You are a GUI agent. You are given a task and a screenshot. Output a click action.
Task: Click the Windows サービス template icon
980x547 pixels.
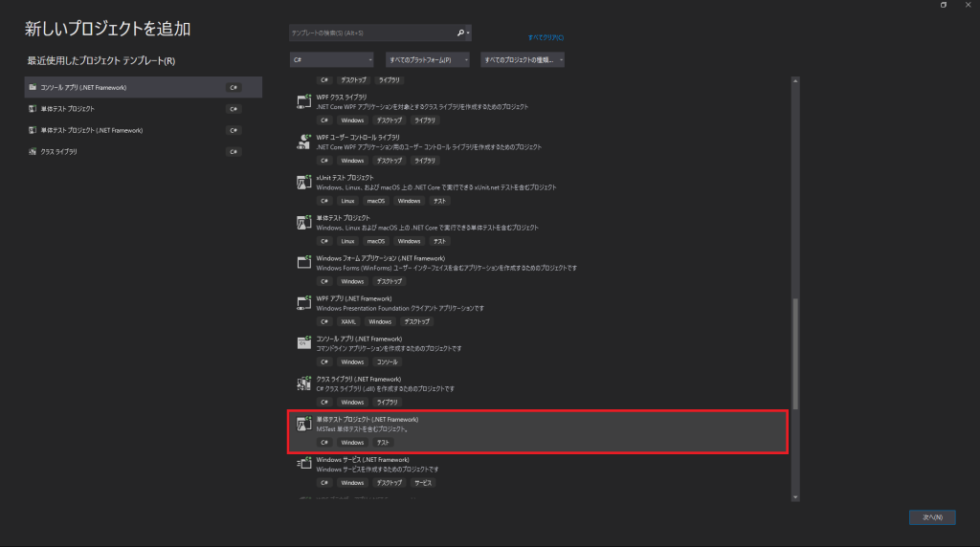(x=304, y=464)
